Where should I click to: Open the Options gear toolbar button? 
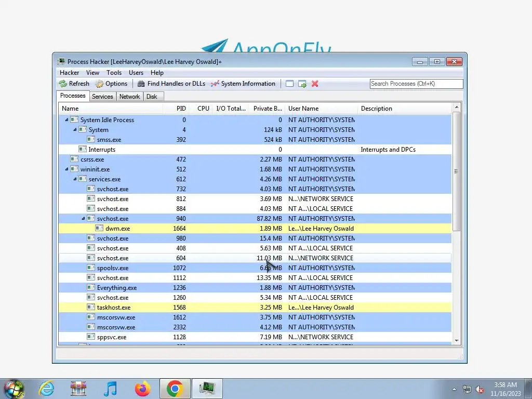pyautogui.click(x=111, y=84)
